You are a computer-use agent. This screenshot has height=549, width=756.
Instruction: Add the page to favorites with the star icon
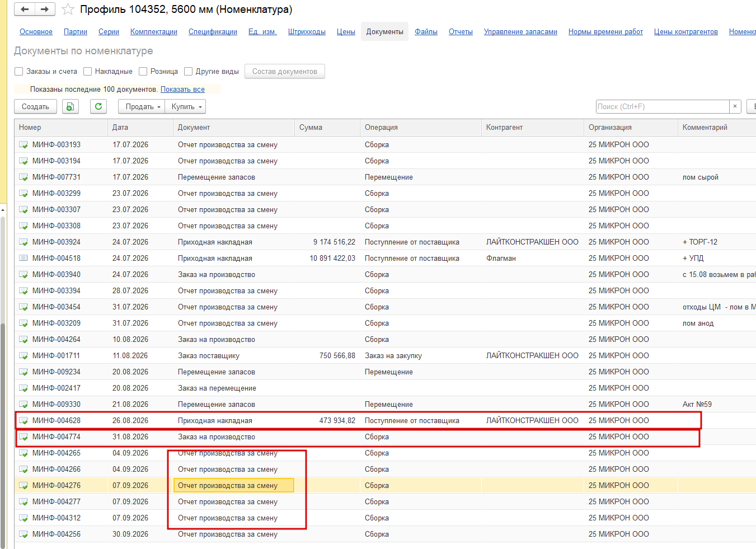click(68, 10)
